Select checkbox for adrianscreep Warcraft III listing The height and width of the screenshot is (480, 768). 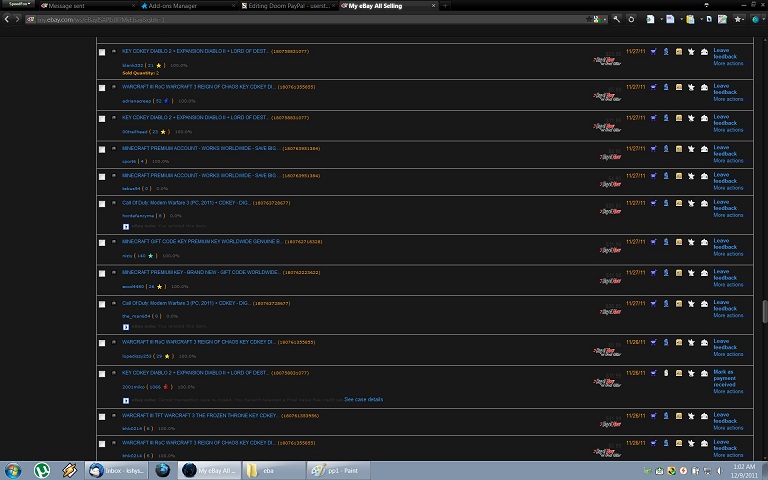click(102, 88)
